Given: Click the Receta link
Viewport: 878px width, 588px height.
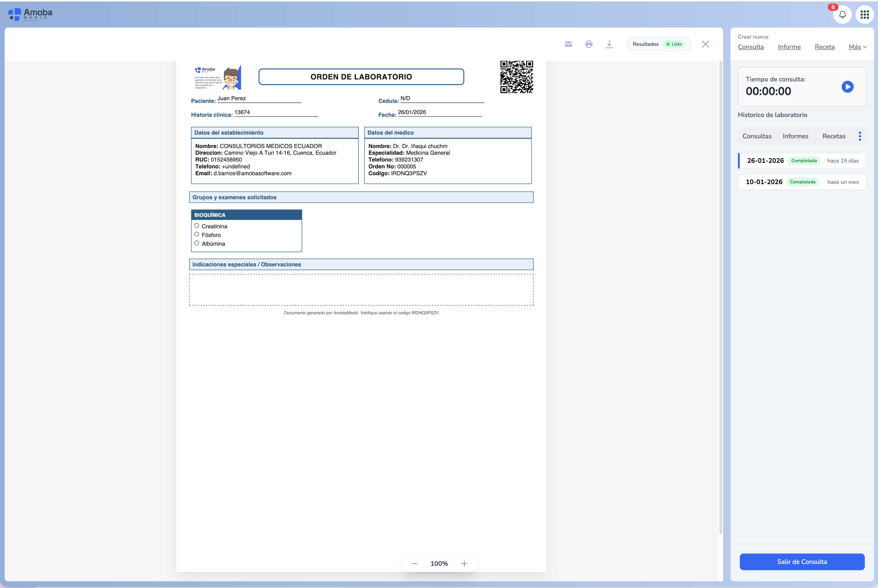Looking at the screenshot, I should coord(824,47).
